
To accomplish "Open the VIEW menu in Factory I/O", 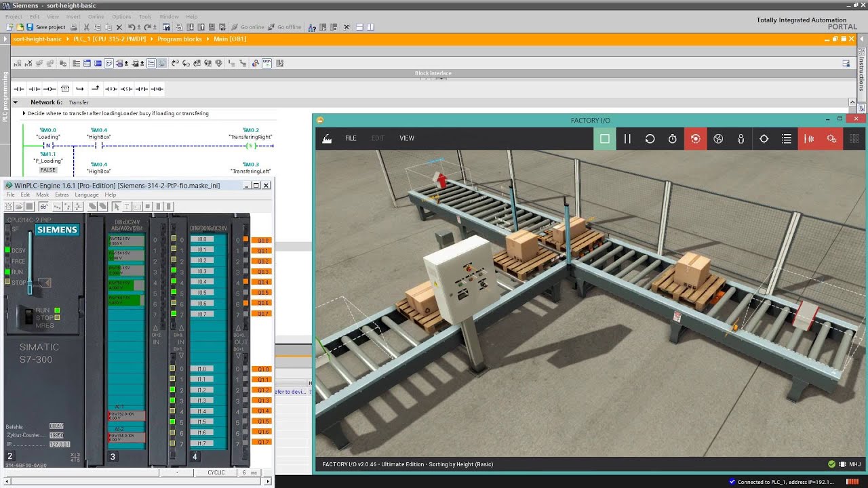I will tap(407, 138).
